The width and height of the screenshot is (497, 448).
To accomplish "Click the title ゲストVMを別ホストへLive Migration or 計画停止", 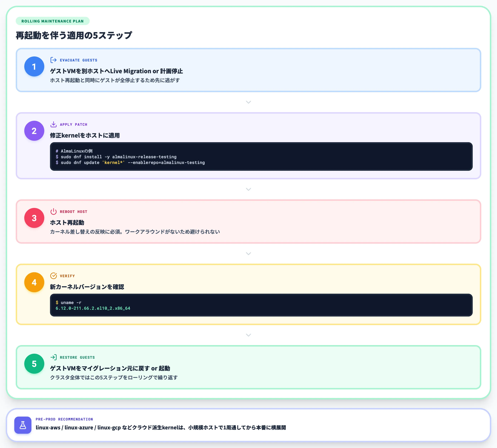I will point(116,71).
